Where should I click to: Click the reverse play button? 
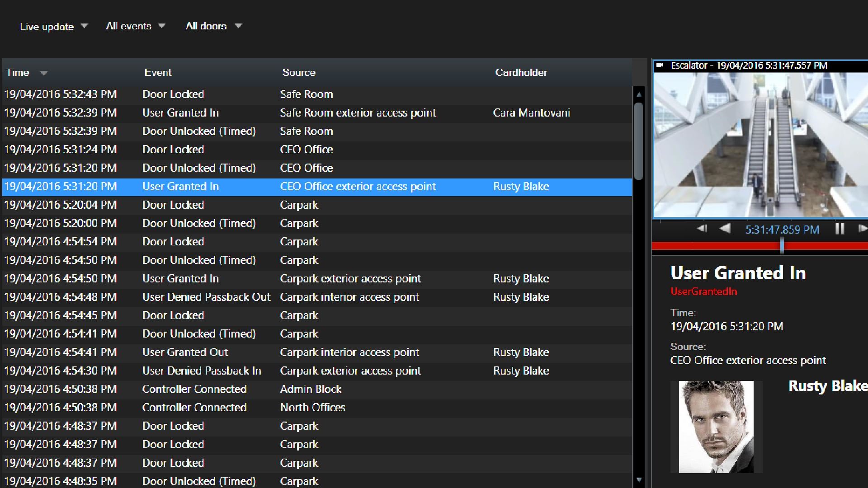click(x=725, y=229)
